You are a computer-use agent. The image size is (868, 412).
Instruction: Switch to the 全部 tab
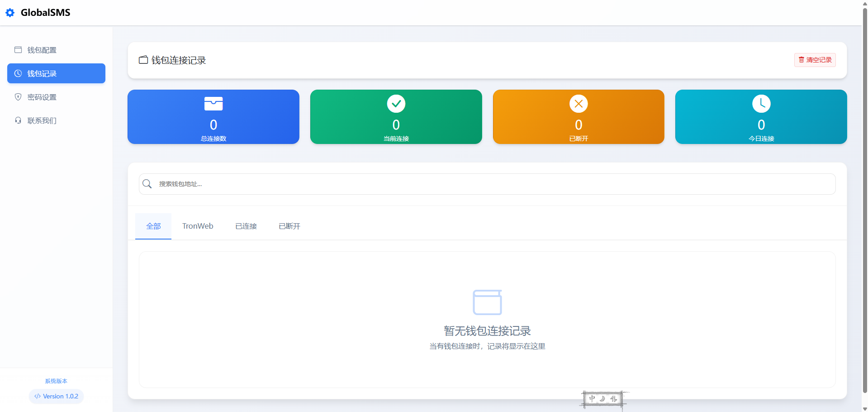pyautogui.click(x=153, y=226)
